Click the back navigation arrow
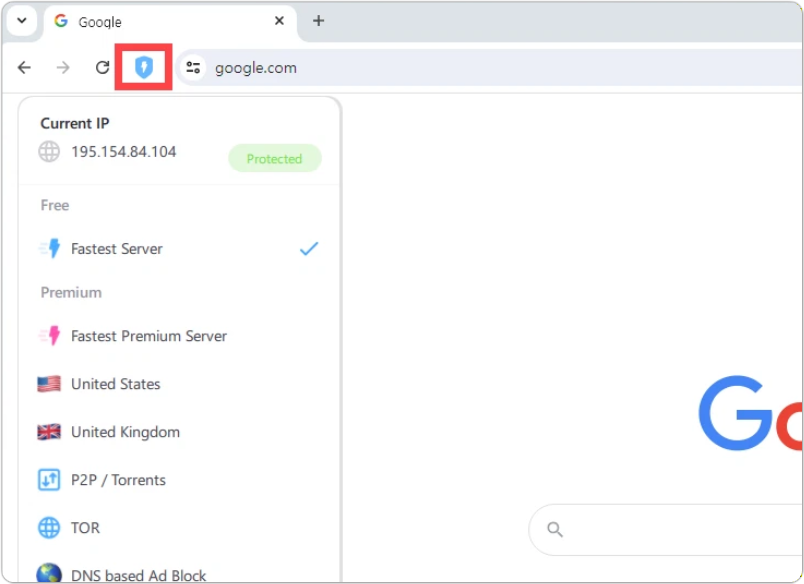 24,68
